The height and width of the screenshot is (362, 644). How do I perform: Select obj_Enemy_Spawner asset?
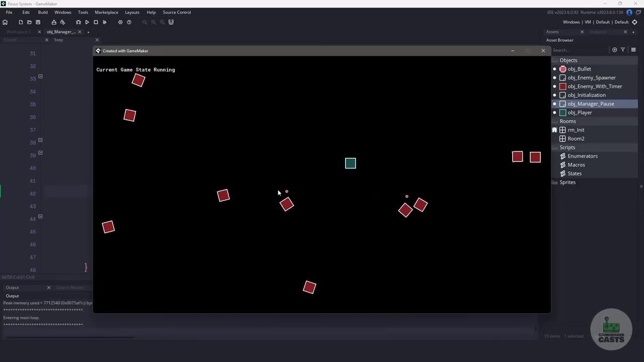[x=591, y=77]
